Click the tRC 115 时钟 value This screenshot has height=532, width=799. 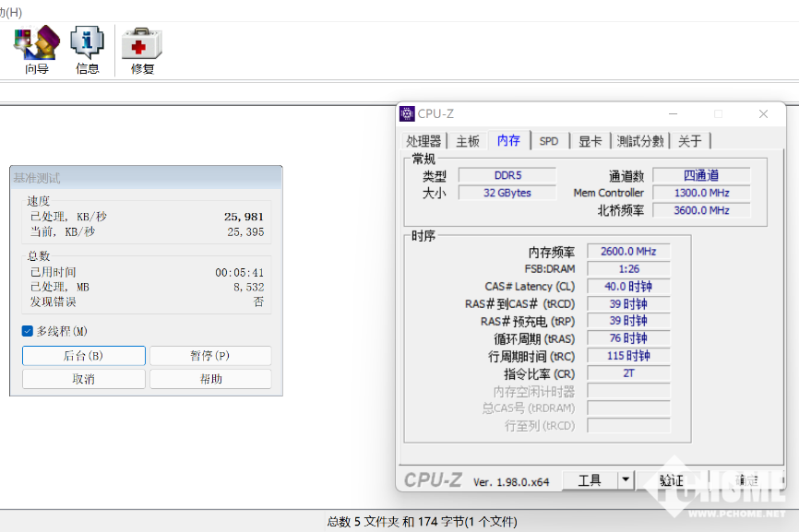pyautogui.click(x=629, y=356)
